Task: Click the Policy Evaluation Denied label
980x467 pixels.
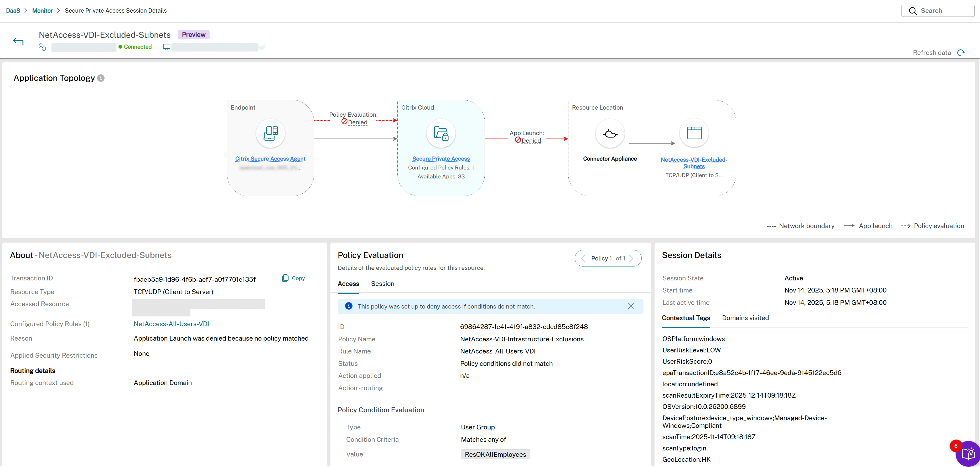Action: [x=357, y=122]
